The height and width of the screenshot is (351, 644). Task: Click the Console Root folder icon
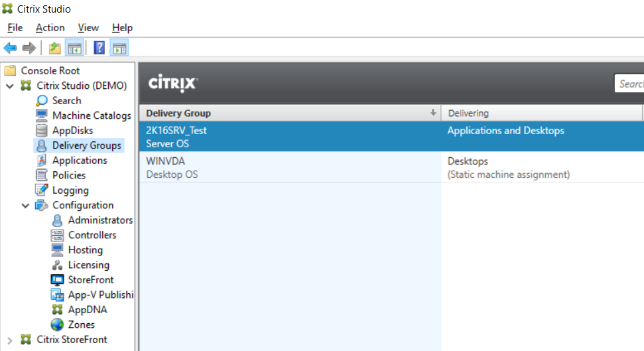pos(10,71)
